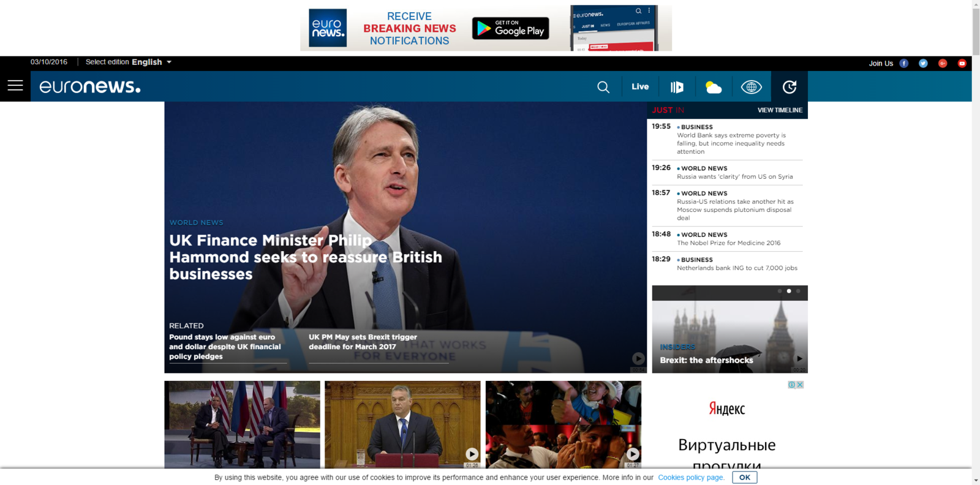Open the world globe icon
The width and height of the screenshot is (980, 485).
751,87
